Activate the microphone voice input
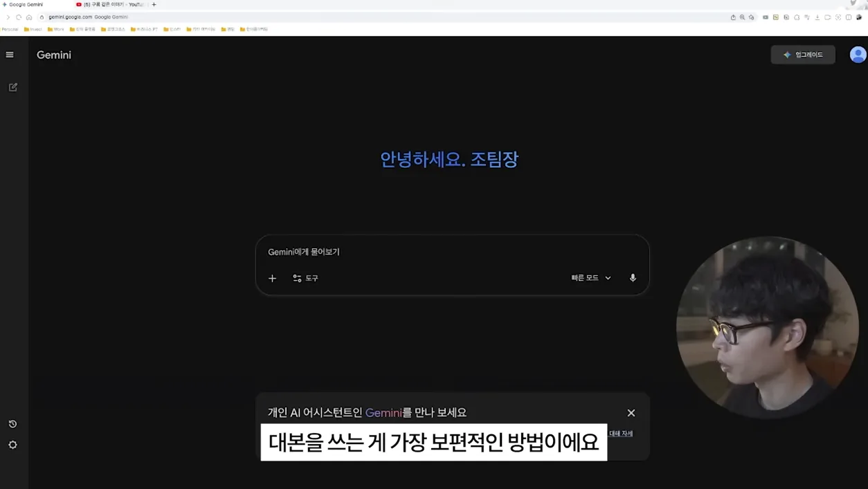Viewport: 868px width, 489px height. [x=633, y=278]
